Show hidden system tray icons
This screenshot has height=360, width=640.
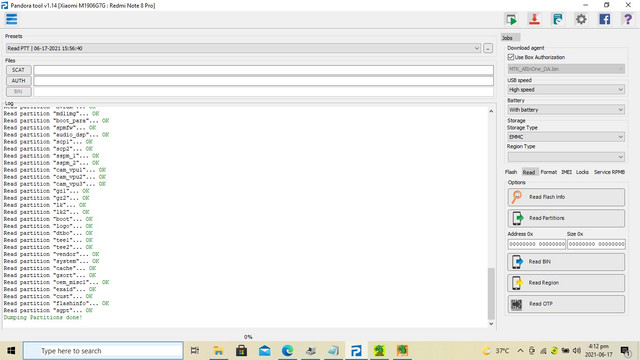click(x=520, y=351)
